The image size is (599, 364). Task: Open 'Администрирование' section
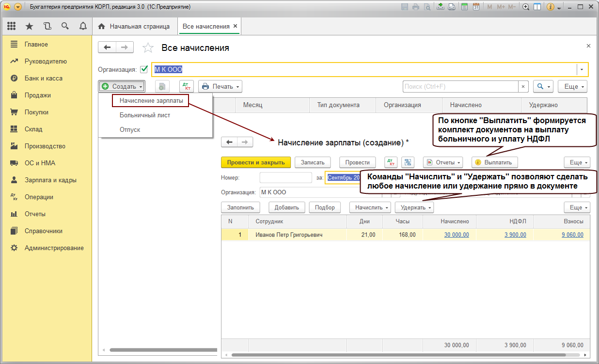(x=54, y=248)
